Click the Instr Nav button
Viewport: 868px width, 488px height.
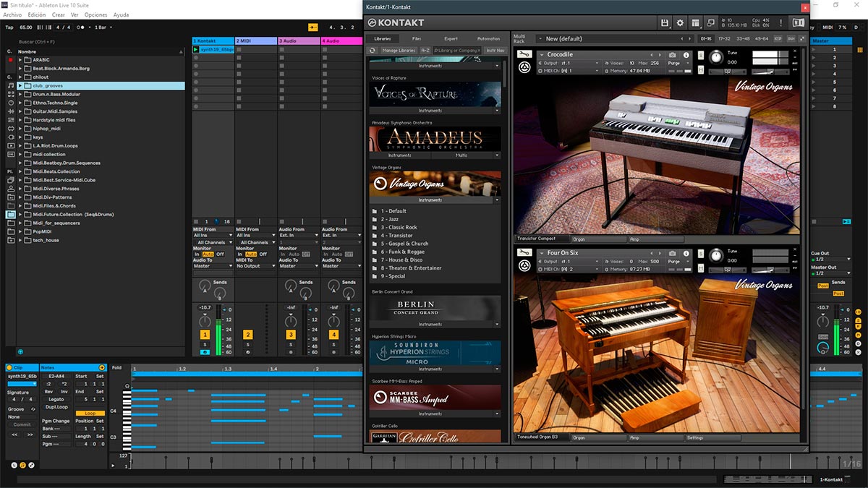[x=495, y=51]
